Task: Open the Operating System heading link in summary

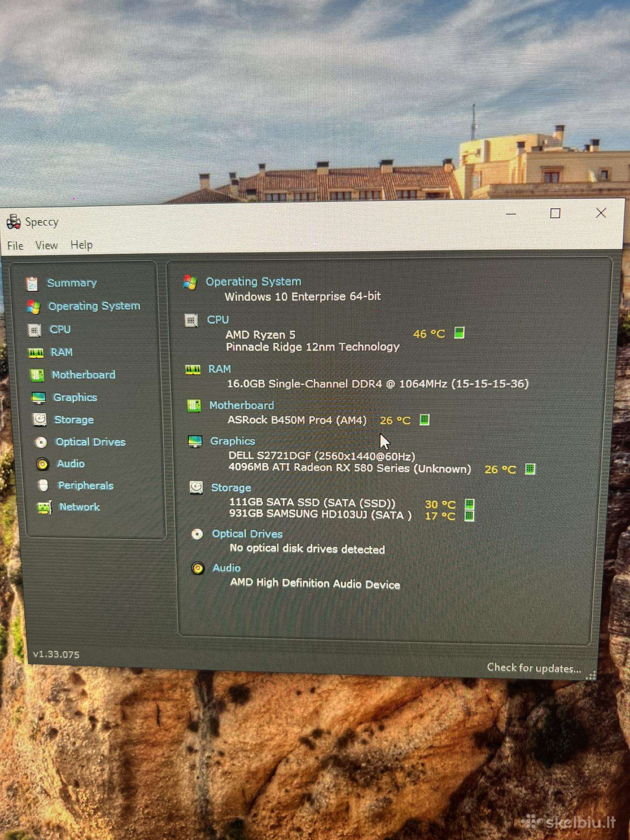Action: pyautogui.click(x=253, y=282)
